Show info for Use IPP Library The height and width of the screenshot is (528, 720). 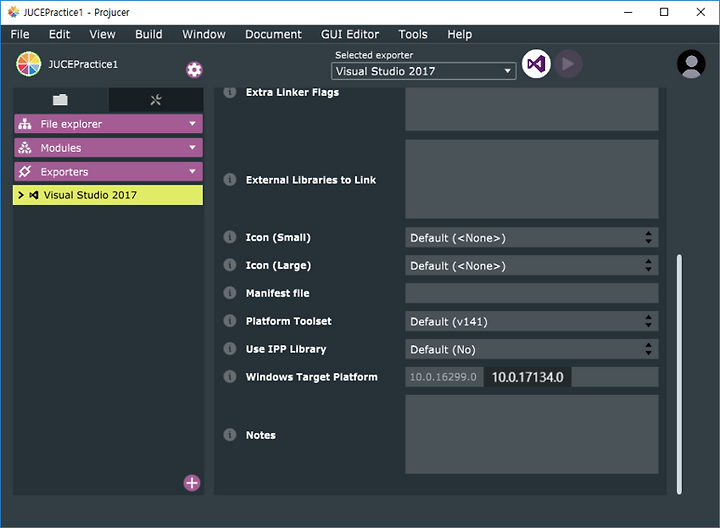[x=230, y=348]
